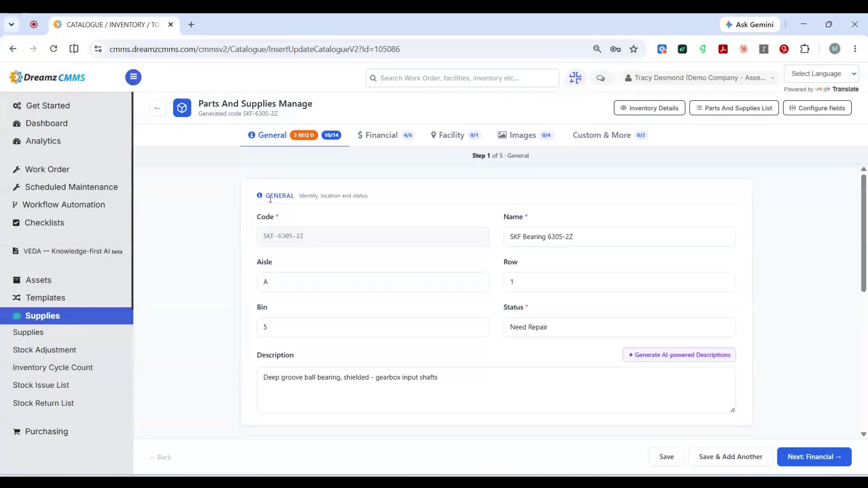Click the Configure fields button

click(817, 108)
